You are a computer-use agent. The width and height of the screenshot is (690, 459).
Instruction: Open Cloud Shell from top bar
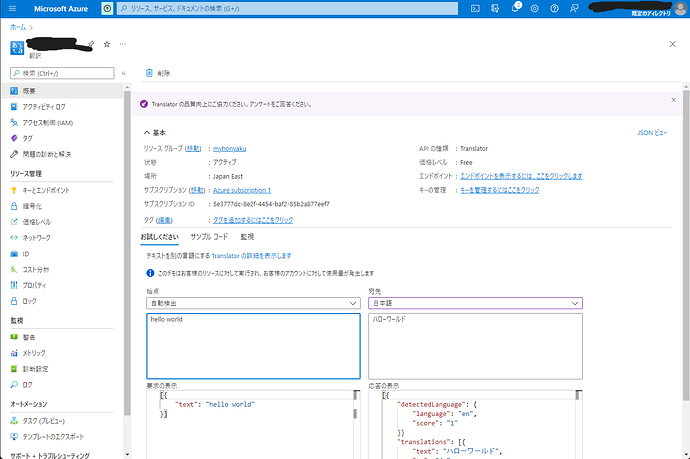[475, 8]
